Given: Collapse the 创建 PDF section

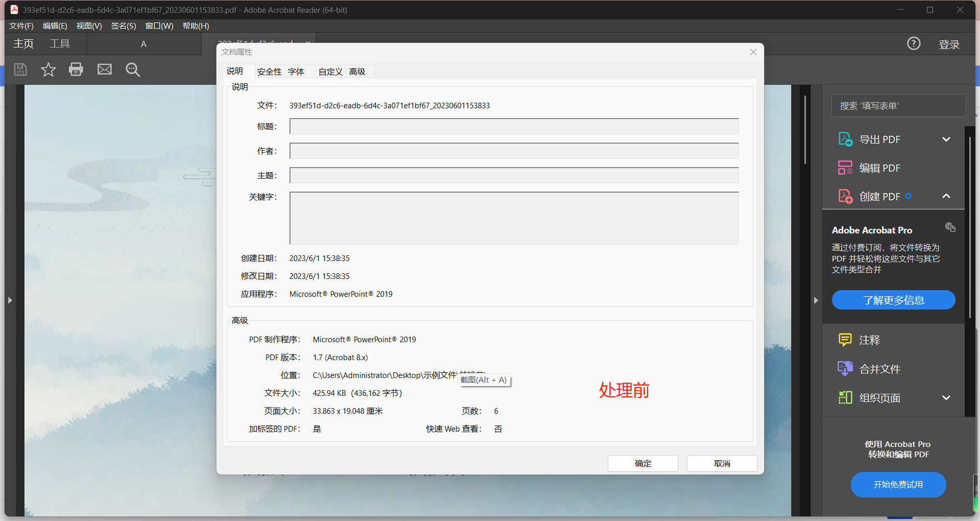Looking at the screenshot, I should [x=946, y=196].
